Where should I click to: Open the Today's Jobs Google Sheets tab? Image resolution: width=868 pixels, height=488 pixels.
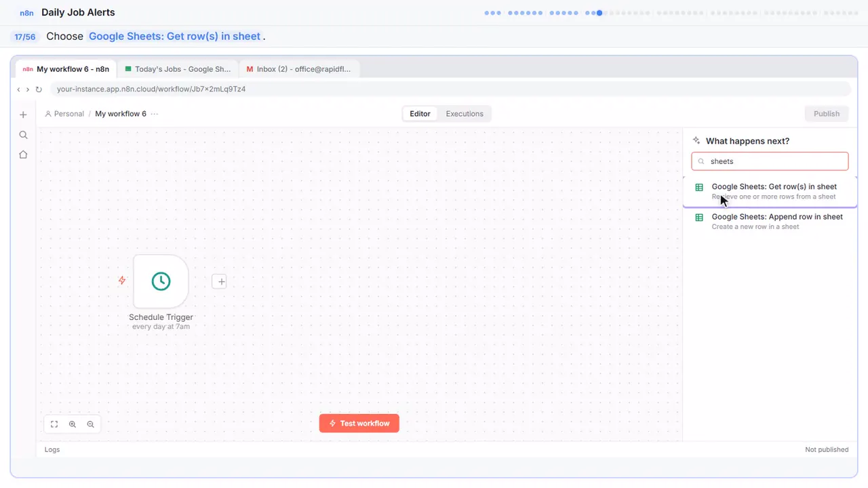point(178,69)
